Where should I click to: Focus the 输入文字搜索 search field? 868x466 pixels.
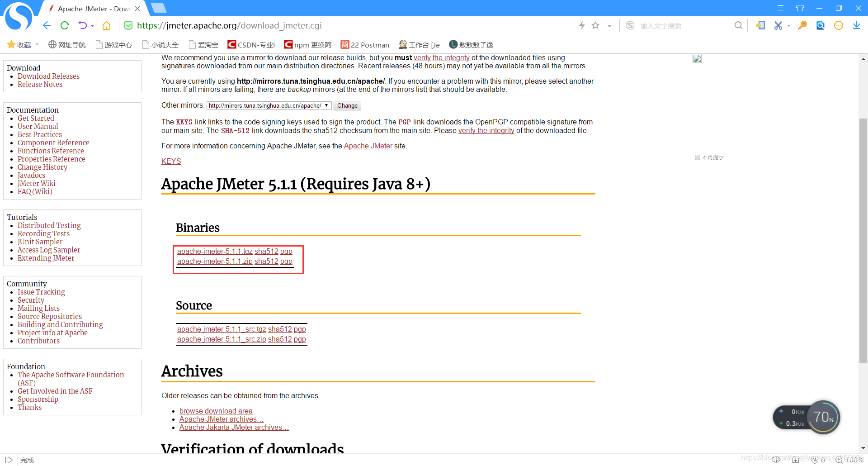click(x=684, y=26)
